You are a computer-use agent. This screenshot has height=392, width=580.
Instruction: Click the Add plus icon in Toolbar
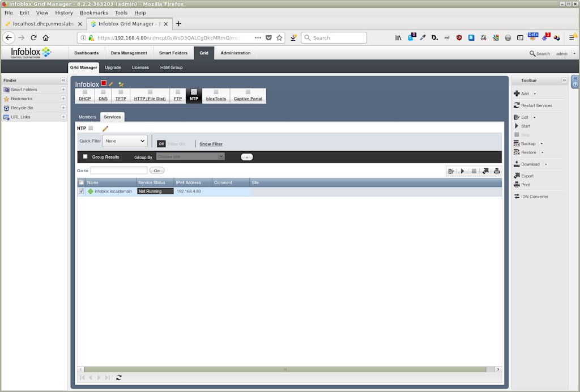coord(517,93)
